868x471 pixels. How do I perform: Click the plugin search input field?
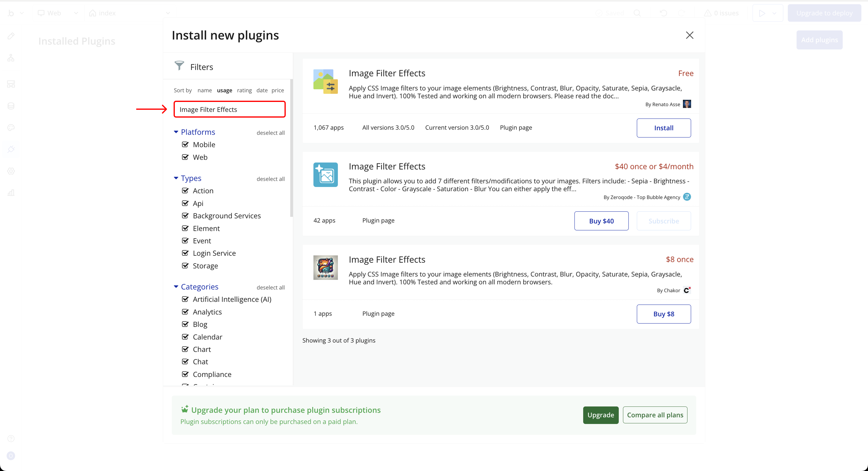(229, 109)
